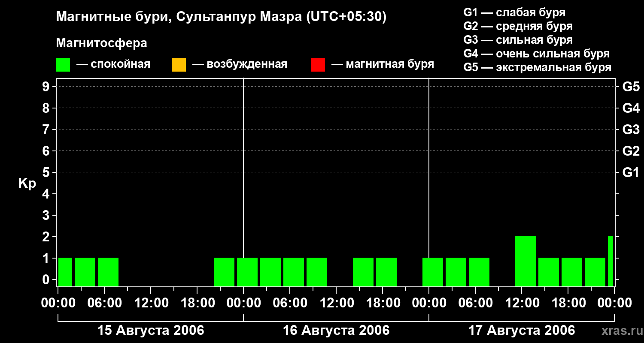This screenshot has height=343, width=644.
Task: Click the '12:00' time label for 17 Августа
Action: click(x=522, y=303)
